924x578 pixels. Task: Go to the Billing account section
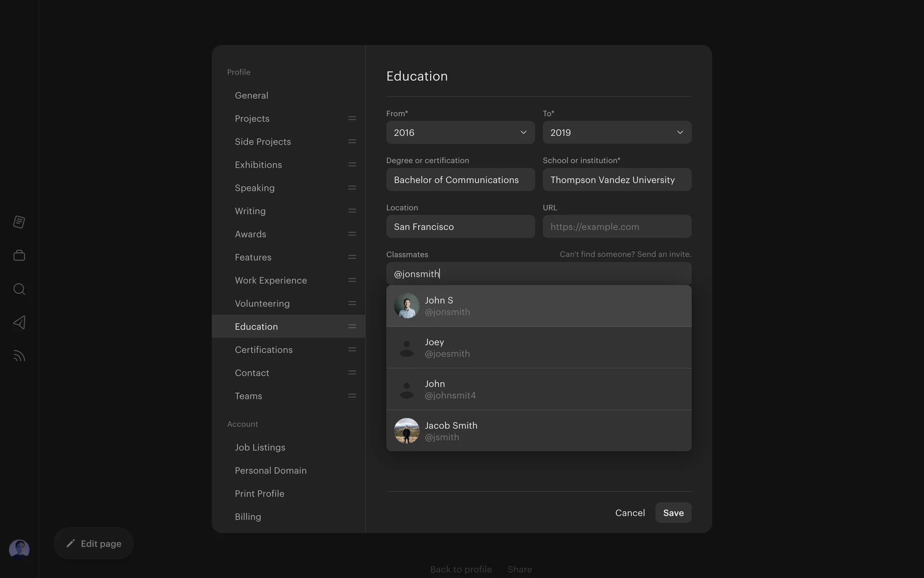(x=248, y=517)
